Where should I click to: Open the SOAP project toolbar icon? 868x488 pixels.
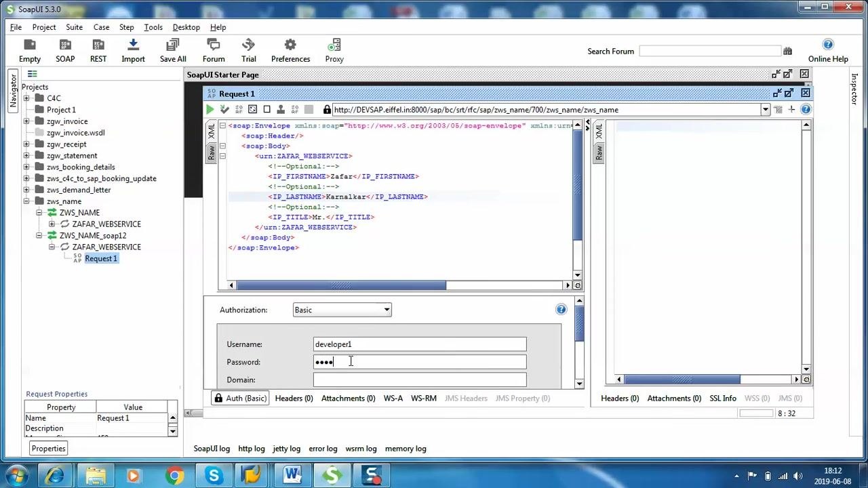(65, 51)
